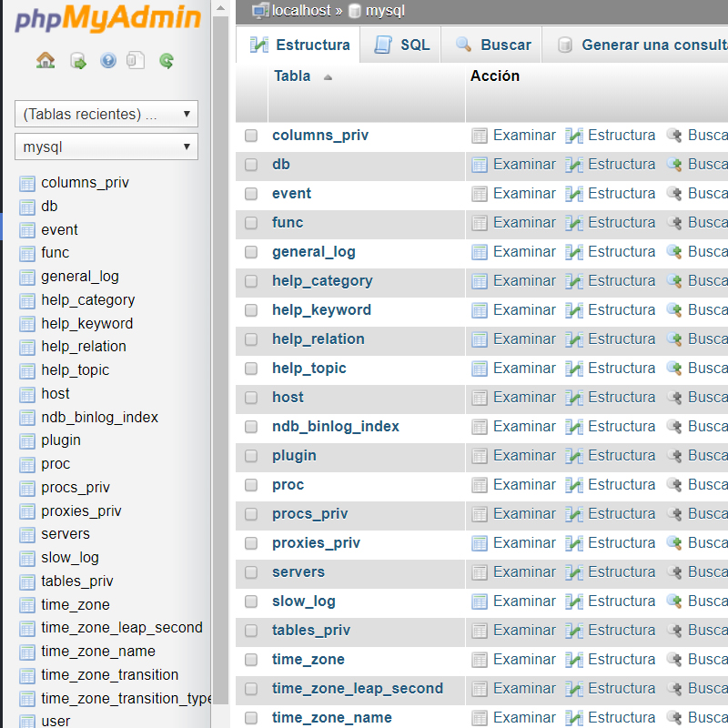The height and width of the screenshot is (728, 728).
Task: Click Estructura text for time_zone_leap_second row
Action: (x=622, y=689)
